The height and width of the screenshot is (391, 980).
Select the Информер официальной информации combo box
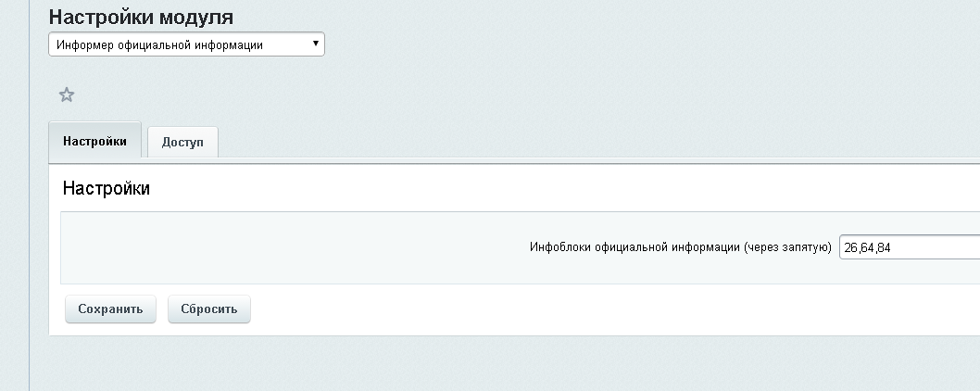coord(186,44)
